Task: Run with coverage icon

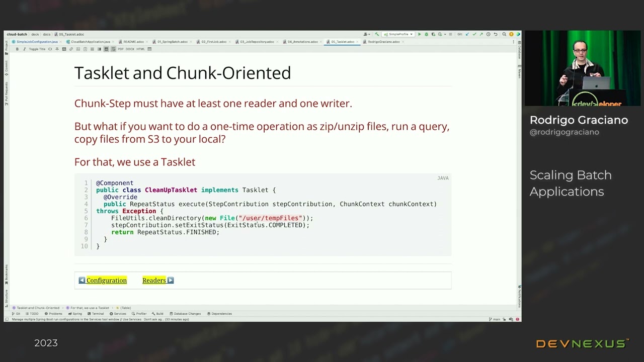Action: pos(433,34)
